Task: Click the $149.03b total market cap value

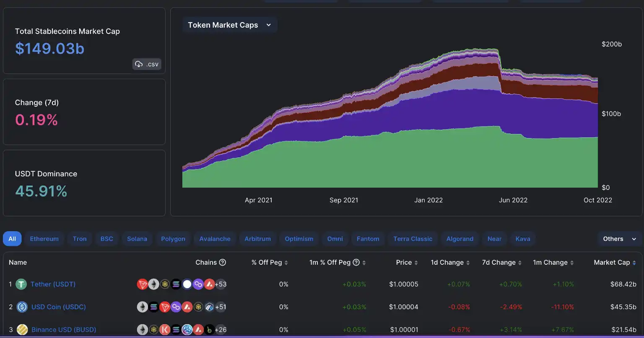Action: point(50,49)
